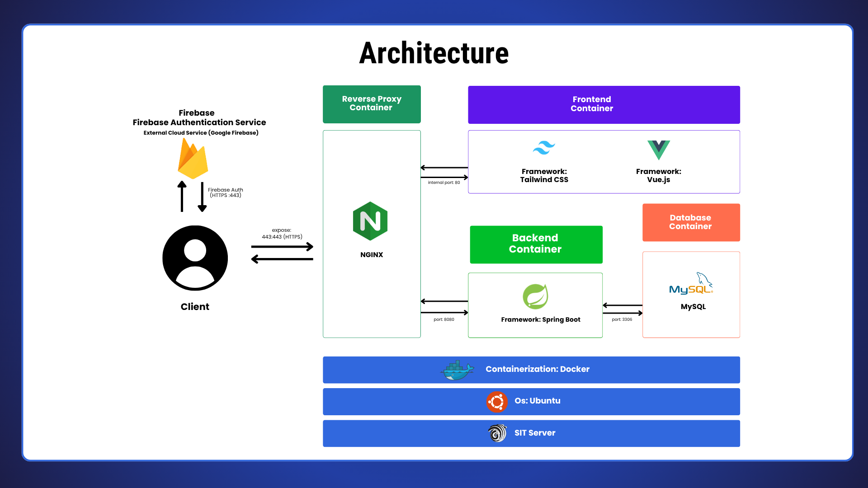Click the Docker whale icon
868x488 pixels.
457,370
